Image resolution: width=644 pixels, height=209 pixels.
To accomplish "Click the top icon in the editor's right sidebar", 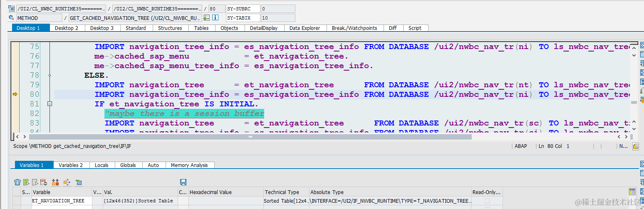I will pyautogui.click(x=641, y=45).
